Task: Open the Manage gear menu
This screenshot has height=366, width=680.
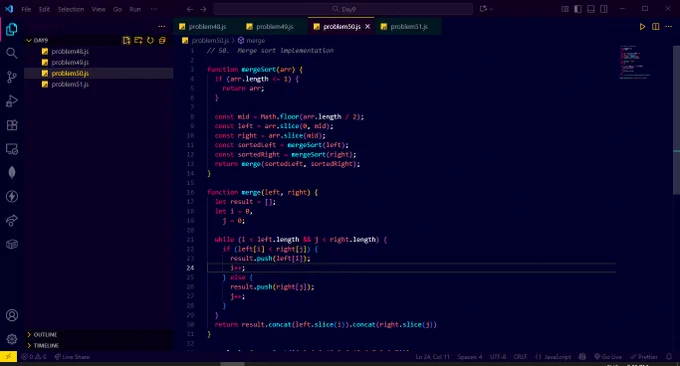Action: tap(12, 339)
